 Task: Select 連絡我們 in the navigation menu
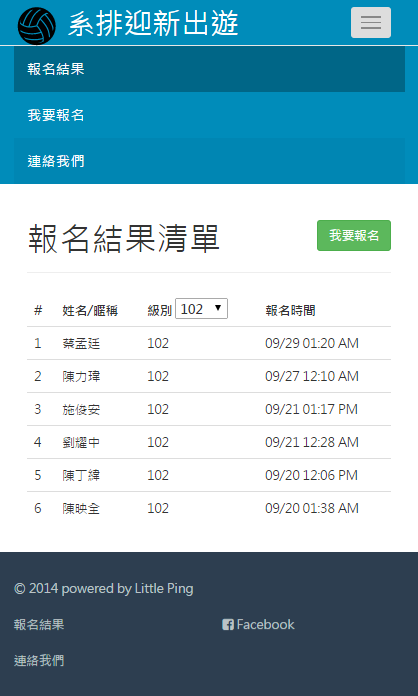pos(209,161)
